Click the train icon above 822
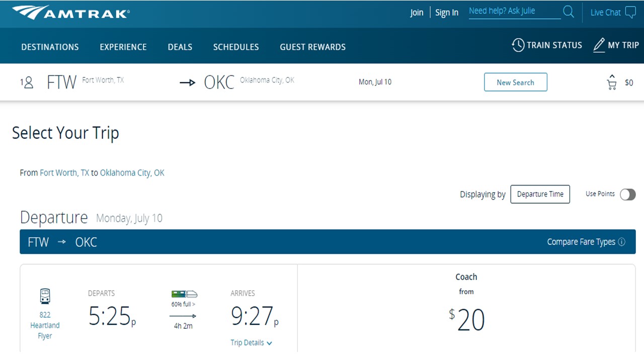 point(45,296)
